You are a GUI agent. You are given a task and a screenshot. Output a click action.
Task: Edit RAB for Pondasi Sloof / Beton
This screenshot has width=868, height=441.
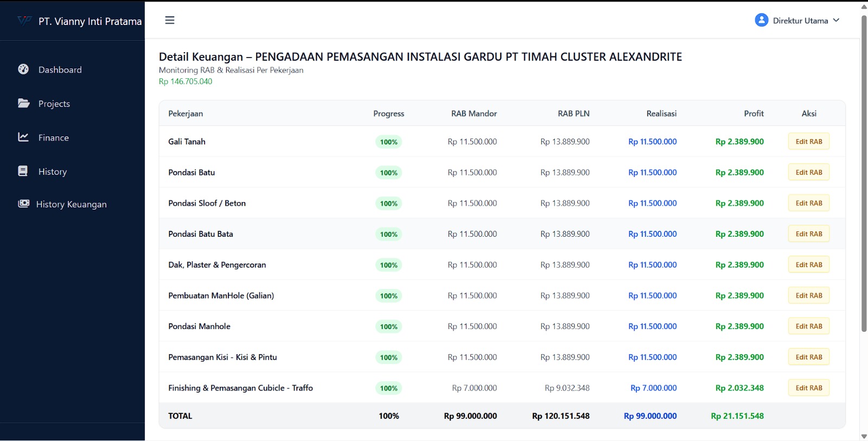click(x=808, y=203)
